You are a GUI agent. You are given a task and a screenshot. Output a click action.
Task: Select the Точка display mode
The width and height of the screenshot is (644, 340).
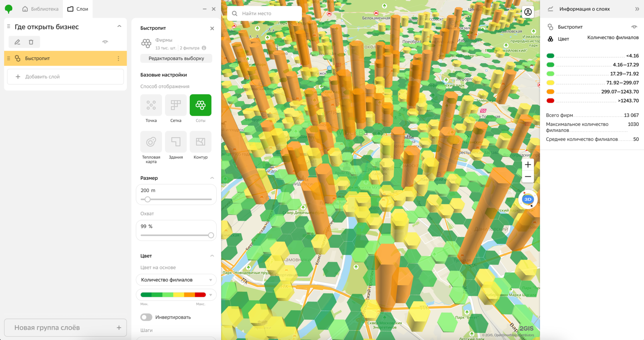[x=151, y=105]
